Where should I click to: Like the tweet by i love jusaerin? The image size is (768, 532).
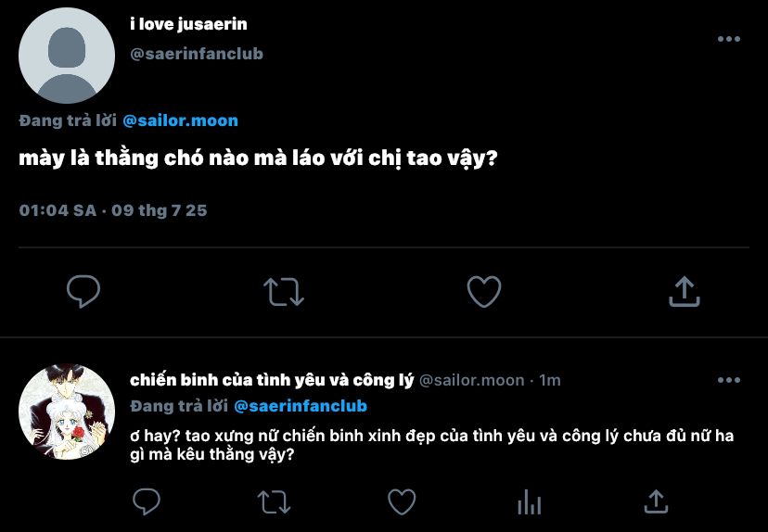pyautogui.click(x=484, y=291)
